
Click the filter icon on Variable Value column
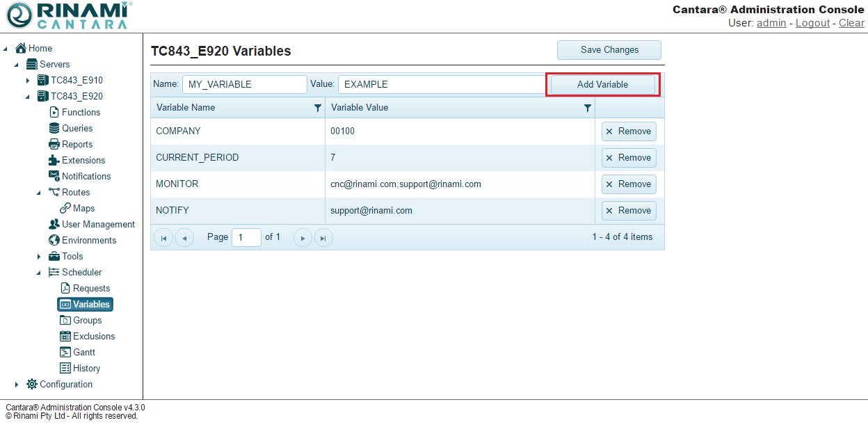[x=588, y=108]
